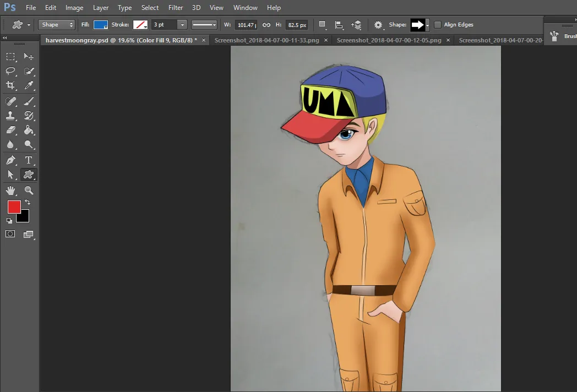The image size is (577, 392).
Task: Select the Lasso tool
Action: click(10, 71)
